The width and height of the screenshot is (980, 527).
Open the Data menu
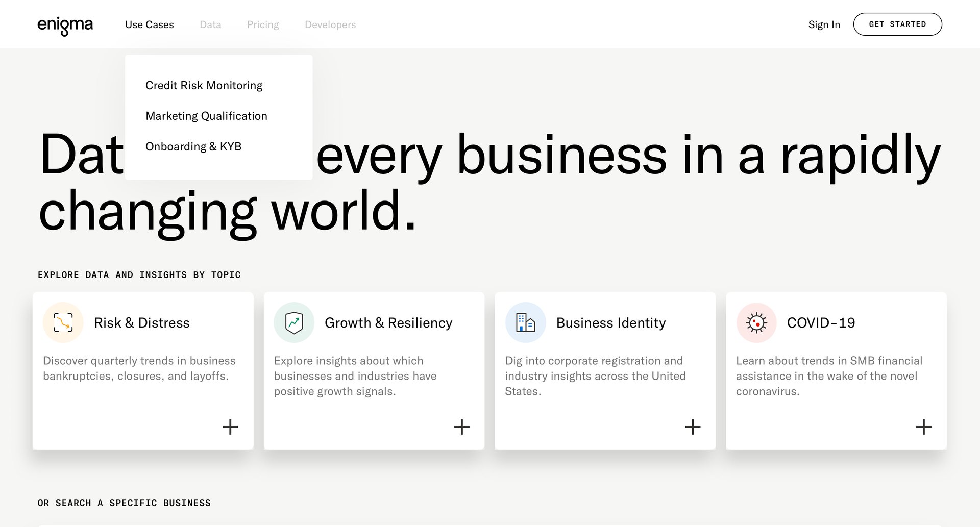[210, 24]
